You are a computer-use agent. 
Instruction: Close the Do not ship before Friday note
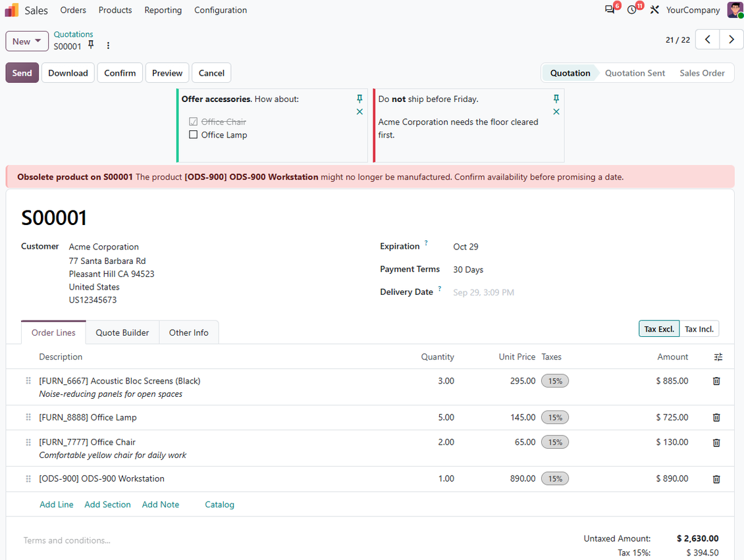[x=556, y=112]
